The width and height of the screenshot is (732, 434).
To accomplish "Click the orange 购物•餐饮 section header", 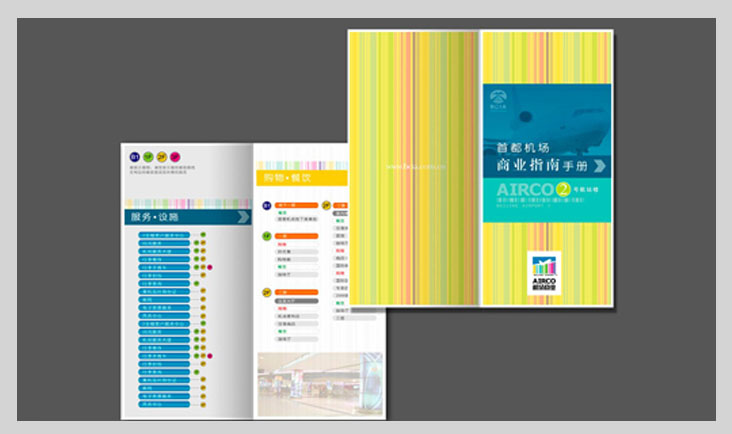I will 300,177.
